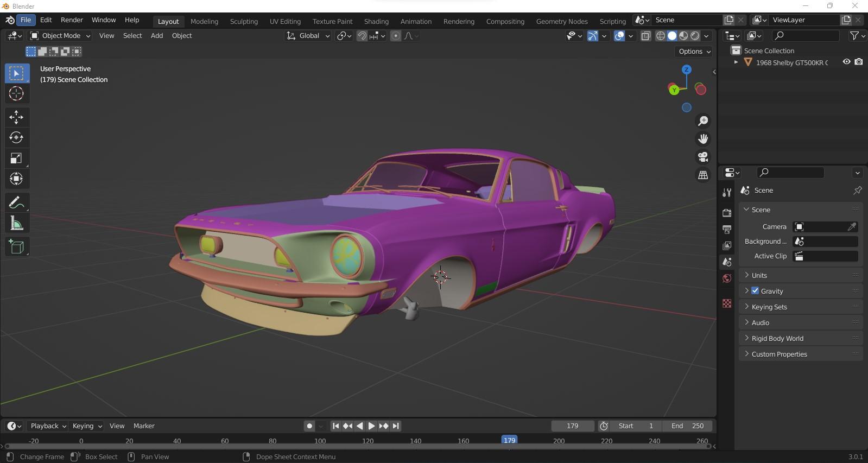The height and width of the screenshot is (463, 868).
Task: Click the blue Z axis gizmo
Action: point(687,69)
